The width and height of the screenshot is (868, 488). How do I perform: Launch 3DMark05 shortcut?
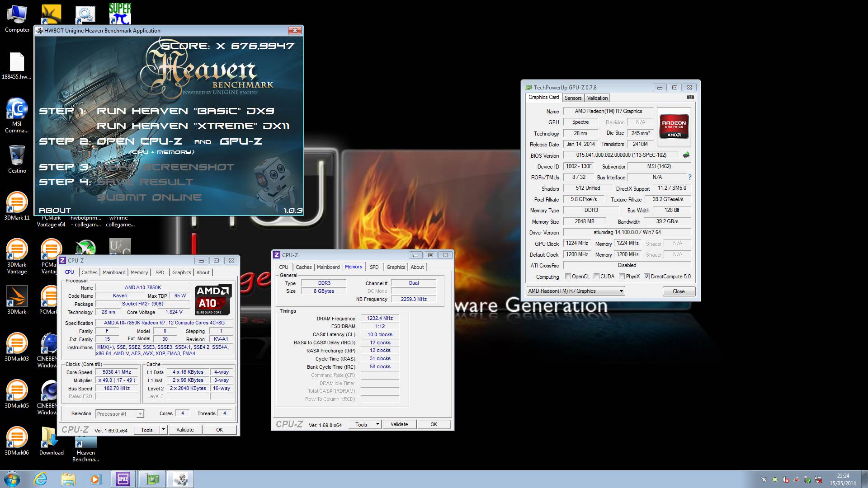(x=17, y=394)
